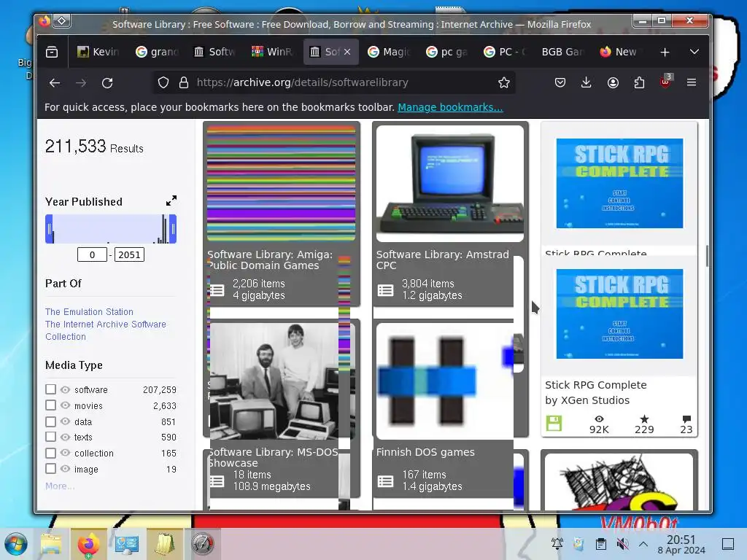Click the reviews comment count 23
Viewport: 747px width, 560px height.
(686, 424)
